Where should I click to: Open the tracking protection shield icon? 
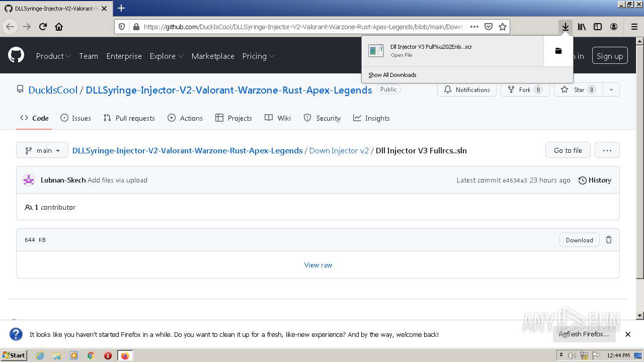pyautogui.click(x=122, y=27)
